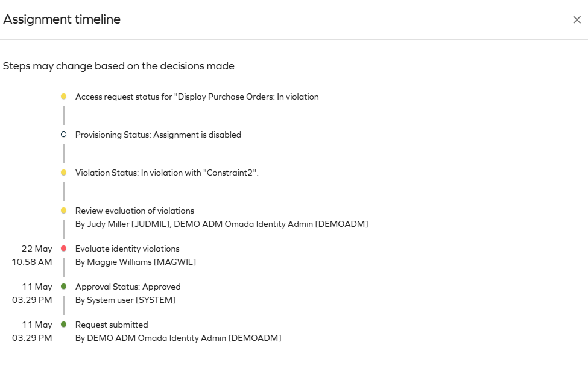Select the yellow dot for Review evaluation
The height and width of the screenshot is (380, 588).
[x=64, y=211]
